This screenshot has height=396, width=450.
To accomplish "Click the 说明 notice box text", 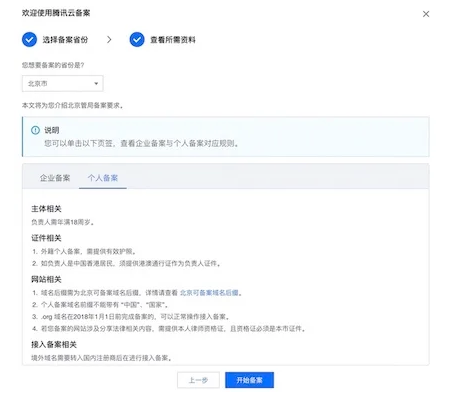I will click(x=141, y=144).
